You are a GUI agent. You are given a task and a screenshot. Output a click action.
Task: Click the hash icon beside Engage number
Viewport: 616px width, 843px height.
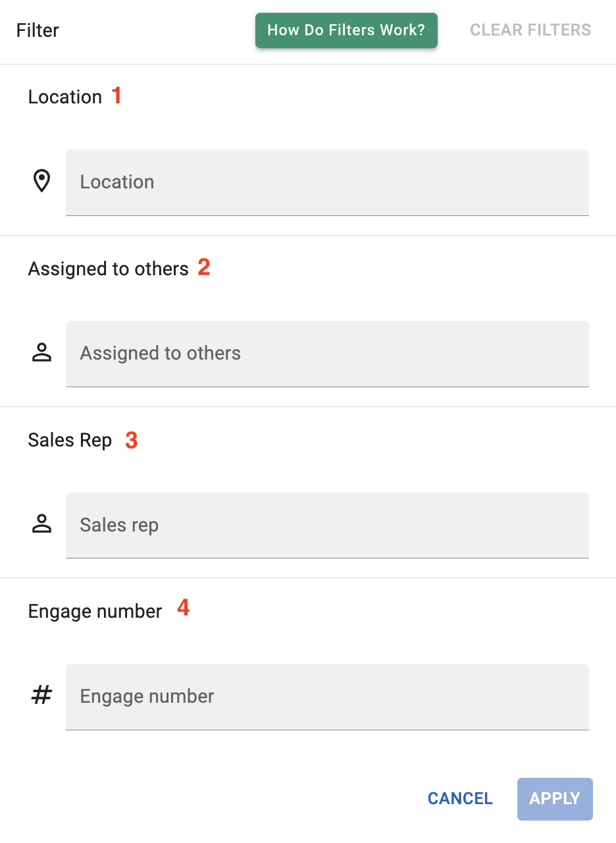click(x=41, y=695)
